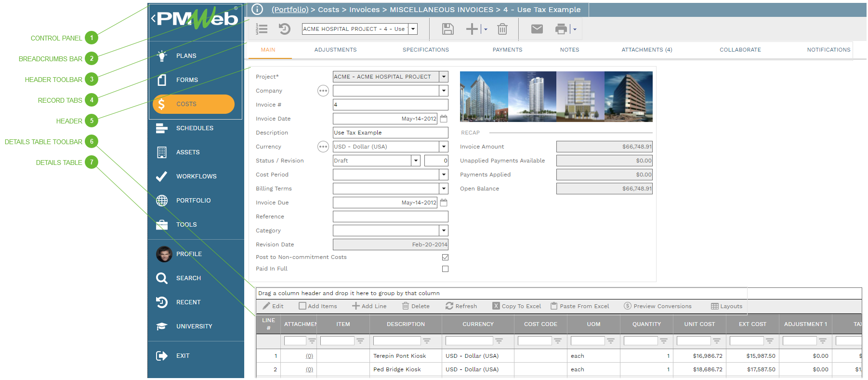Click the ellipsis button next to Company
This screenshot has width=868, height=380.
[x=323, y=91]
